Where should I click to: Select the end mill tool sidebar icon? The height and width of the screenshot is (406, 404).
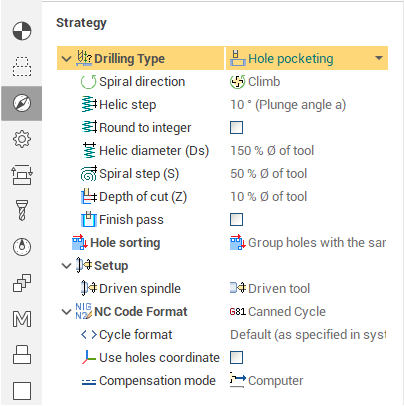pos(22,210)
